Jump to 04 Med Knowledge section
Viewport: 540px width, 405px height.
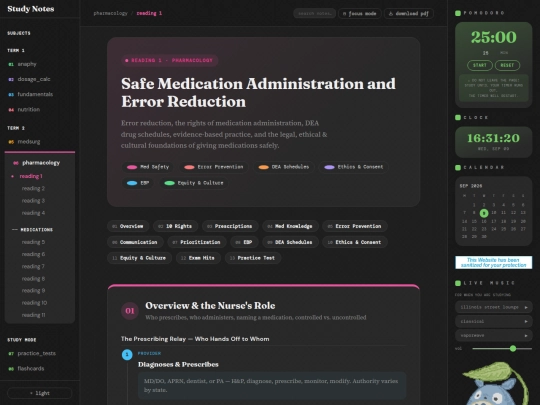[x=290, y=226]
